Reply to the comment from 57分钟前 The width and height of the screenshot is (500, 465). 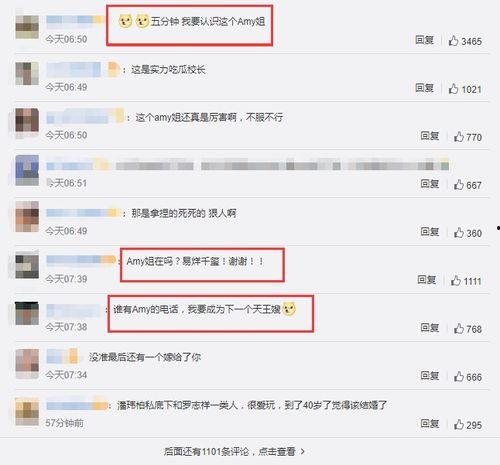pyautogui.click(x=430, y=424)
